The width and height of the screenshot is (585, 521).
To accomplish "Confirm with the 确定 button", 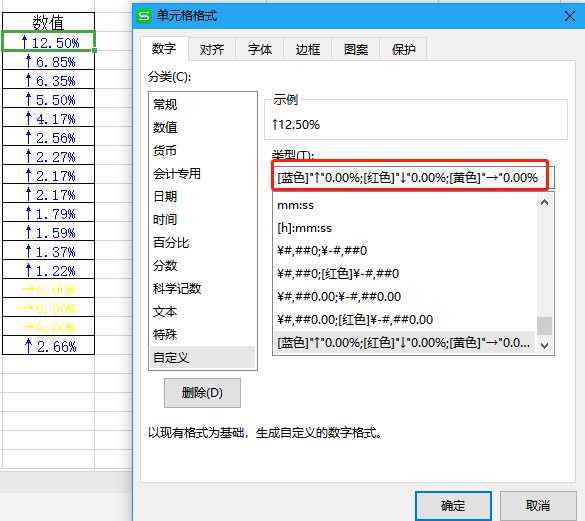I will (453, 506).
